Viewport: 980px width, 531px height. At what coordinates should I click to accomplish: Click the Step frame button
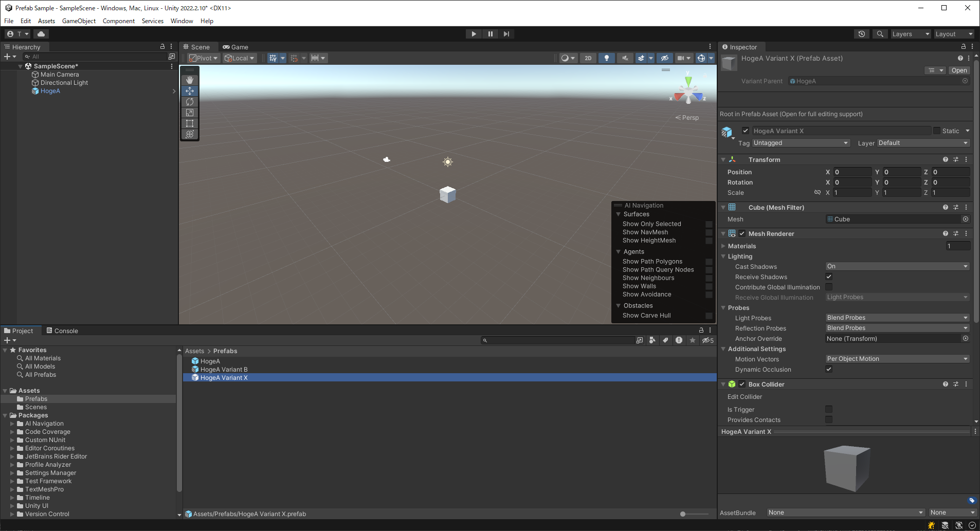point(506,34)
